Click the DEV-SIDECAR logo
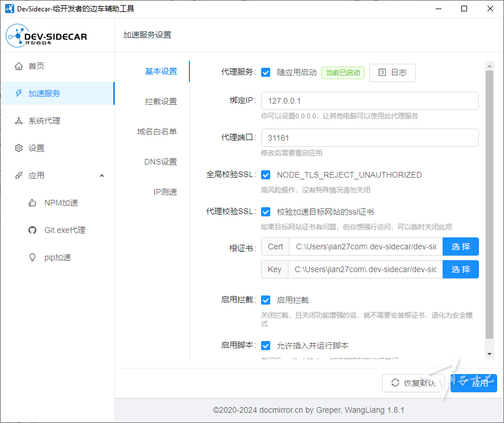504x423 pixels. pos(47,36)
